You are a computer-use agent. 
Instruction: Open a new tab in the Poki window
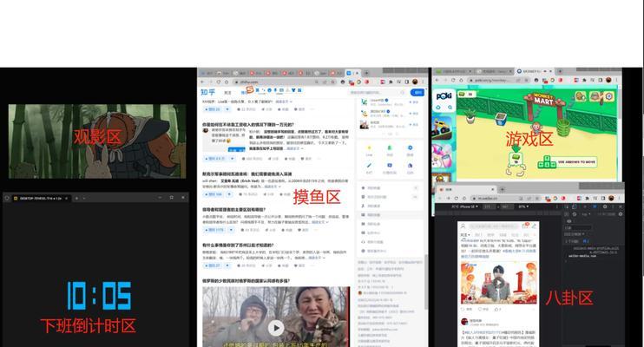coord(560,71)
